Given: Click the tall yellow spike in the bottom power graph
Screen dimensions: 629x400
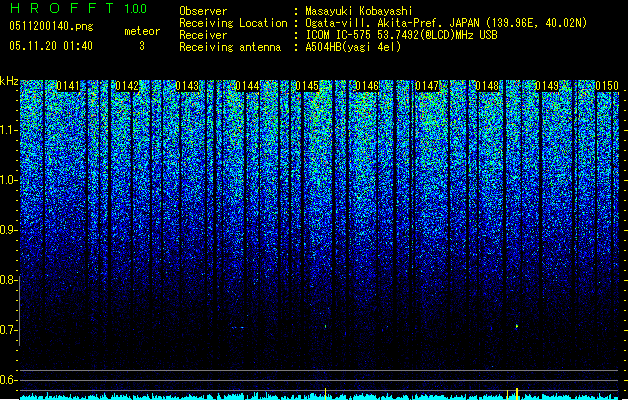Looking at the screenshot, I should click(x=517, y=394).
